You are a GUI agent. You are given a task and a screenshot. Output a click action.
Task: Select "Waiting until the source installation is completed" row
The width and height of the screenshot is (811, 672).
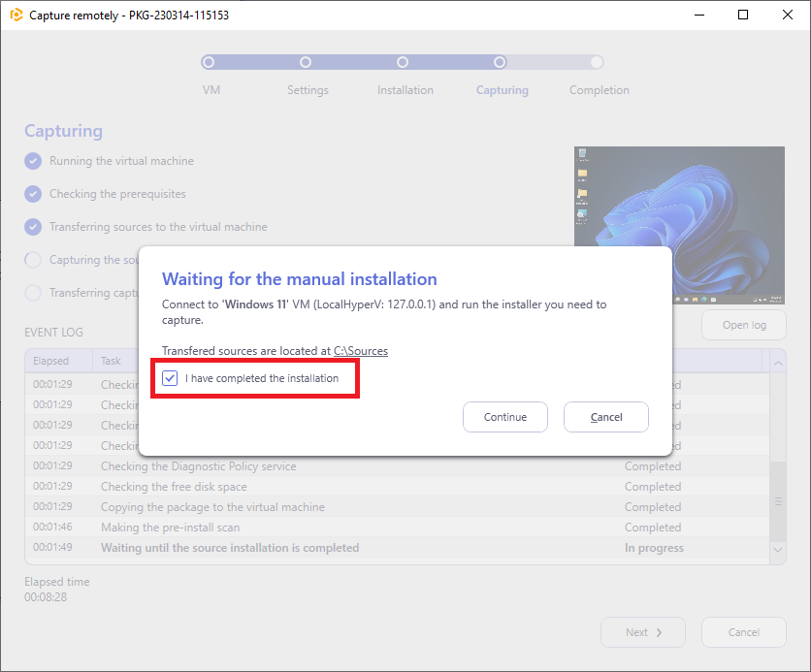point(397,548)
